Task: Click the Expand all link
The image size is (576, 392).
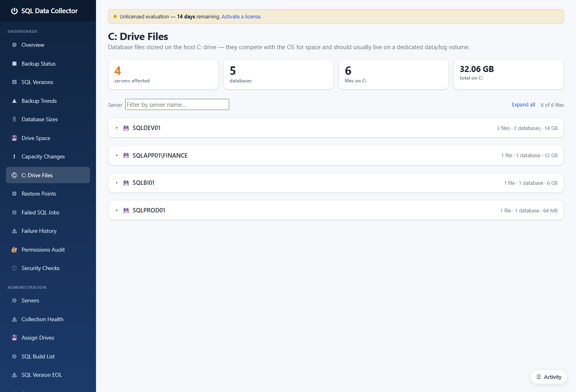Action: pos(523,104)
